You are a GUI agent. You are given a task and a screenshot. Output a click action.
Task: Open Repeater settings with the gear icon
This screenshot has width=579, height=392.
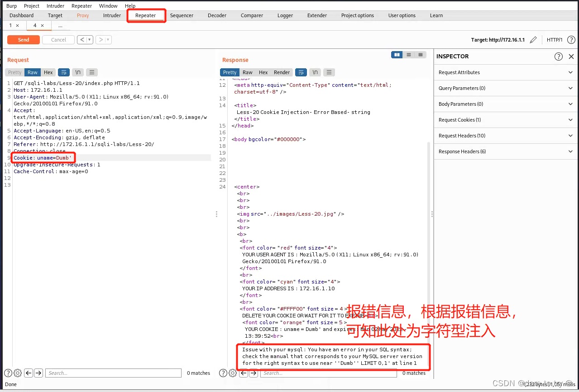17,373
